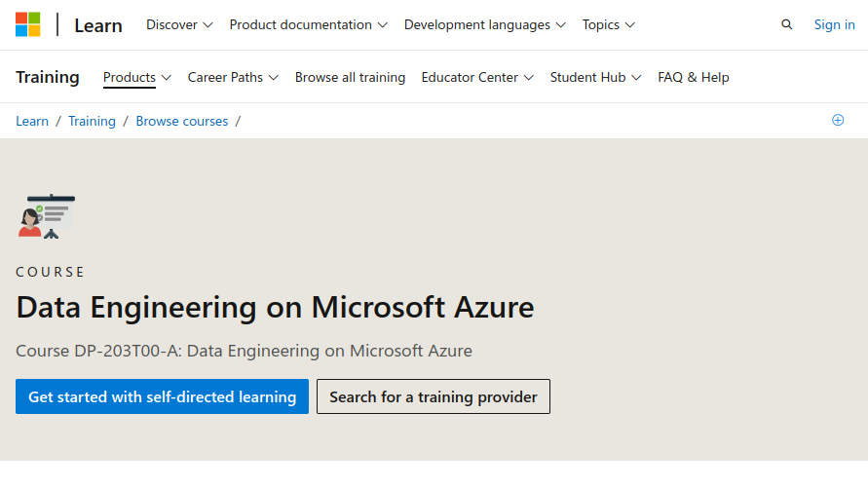
Task: Expand the Educator Center menu
Action: 477,77
